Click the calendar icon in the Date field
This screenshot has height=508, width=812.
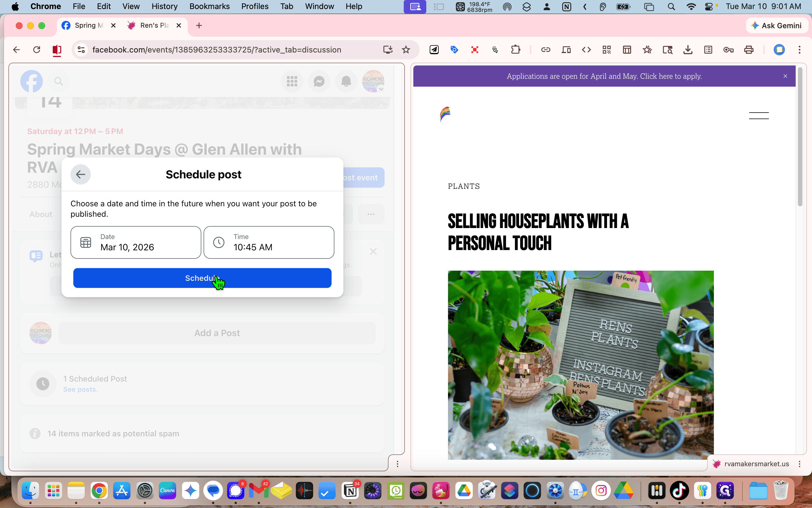tap(85, 242)
